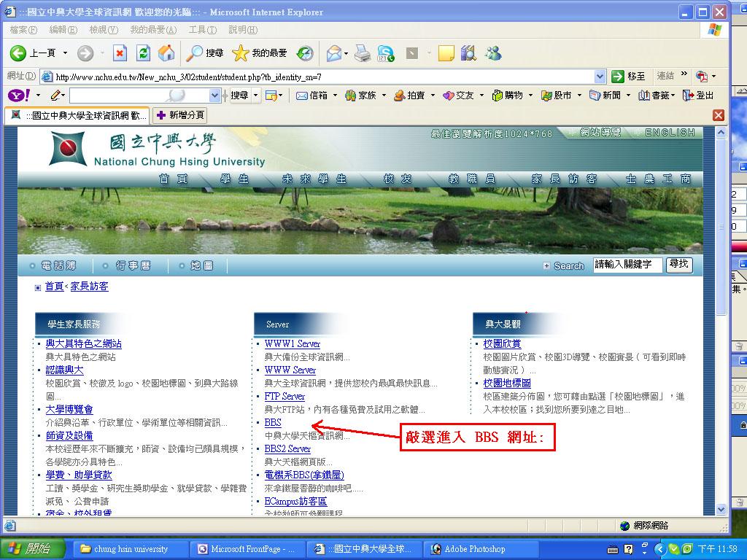The width and height of the screenshot is (747, 560).
Task: Open the 說明 menu
Action: point(242,30)
